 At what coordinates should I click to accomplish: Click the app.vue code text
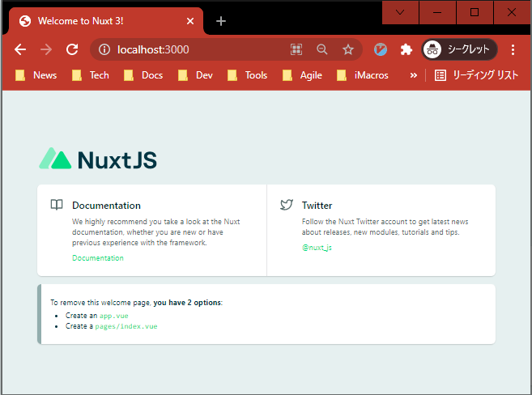114,316
